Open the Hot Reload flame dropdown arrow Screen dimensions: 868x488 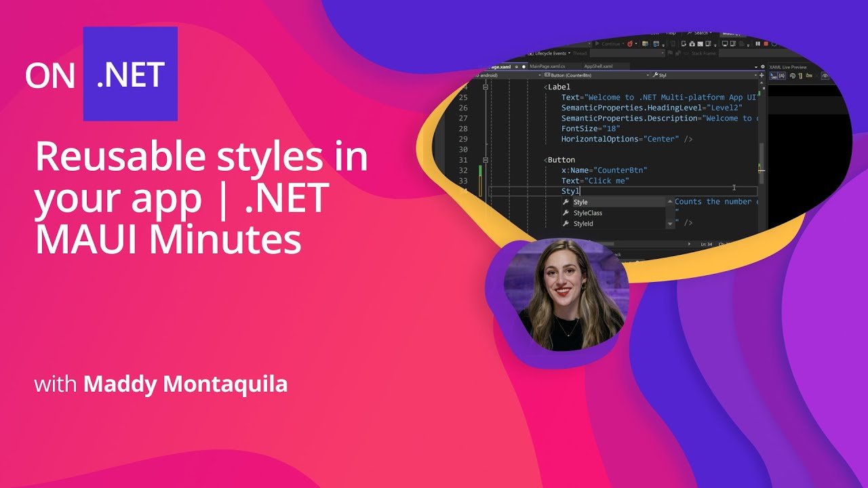(636, 43)
